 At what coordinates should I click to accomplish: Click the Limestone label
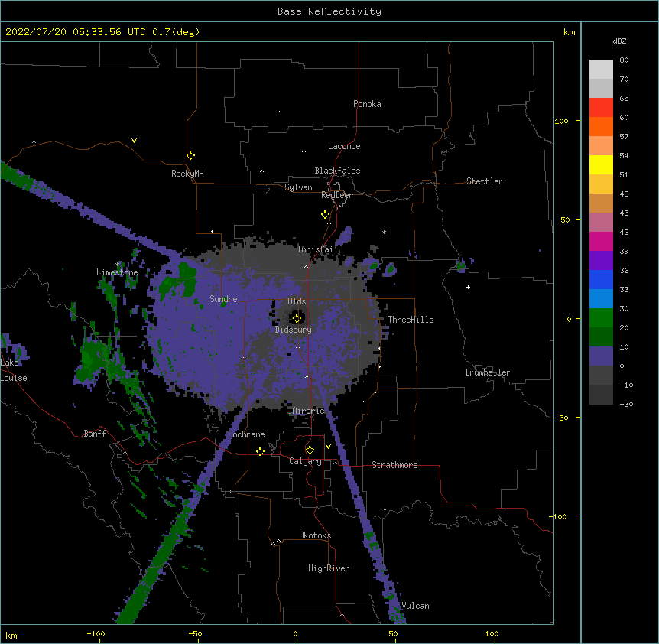click(117, 272)
